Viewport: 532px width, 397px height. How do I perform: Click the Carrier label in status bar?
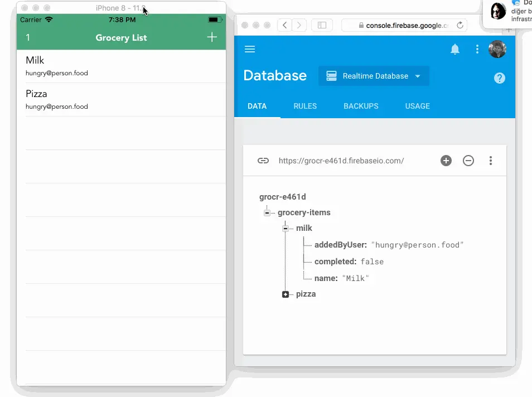coord(31,20)
